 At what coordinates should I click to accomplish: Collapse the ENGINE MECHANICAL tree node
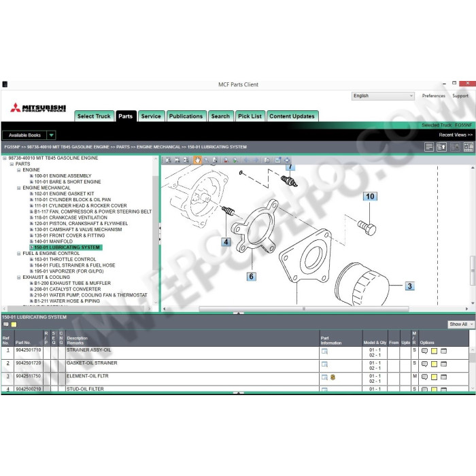19,188
